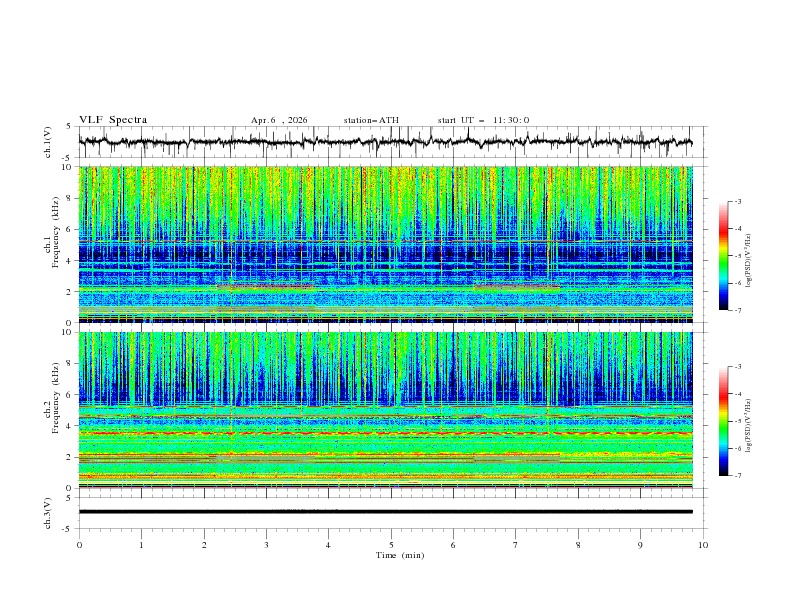Click the time axis tick label "0"

[x=79, y=545]
